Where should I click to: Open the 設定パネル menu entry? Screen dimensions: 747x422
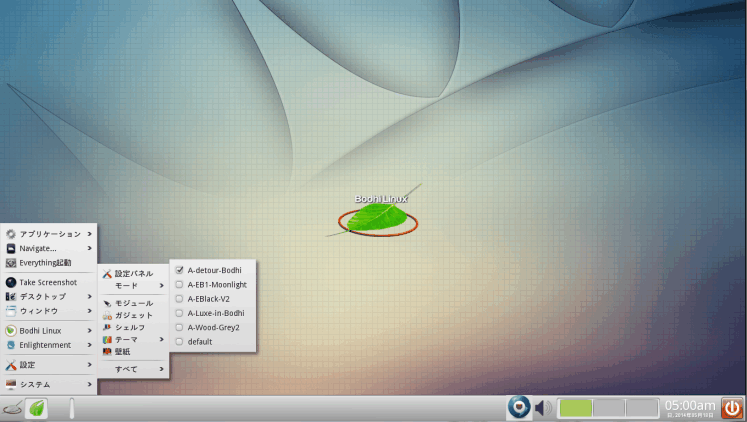(133, 273)
